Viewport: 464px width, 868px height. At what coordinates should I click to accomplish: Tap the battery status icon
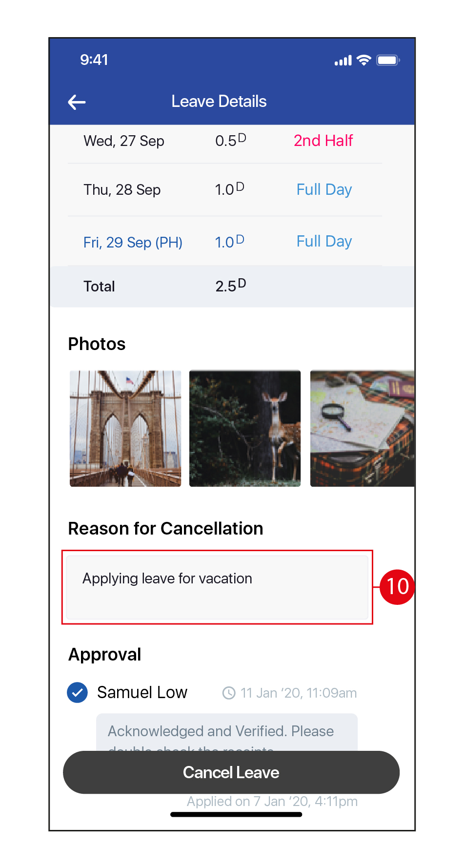point(388,60)
